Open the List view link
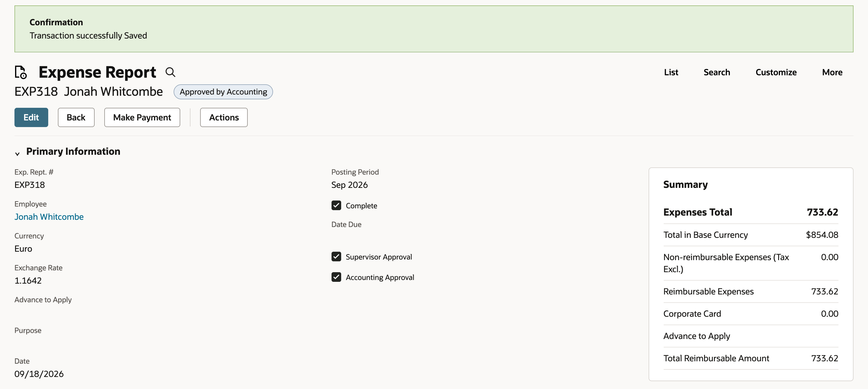Image resolution: width=868 pixels, height=389 pixels. 671,72
